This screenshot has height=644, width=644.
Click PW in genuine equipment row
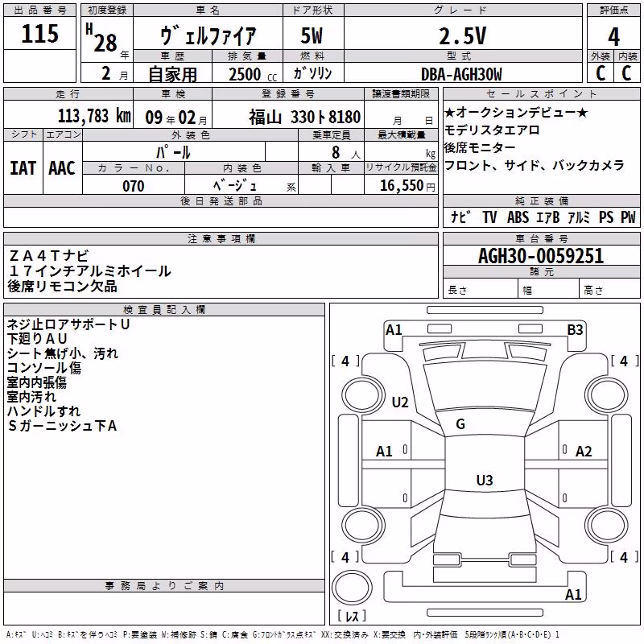click(628, 217)
